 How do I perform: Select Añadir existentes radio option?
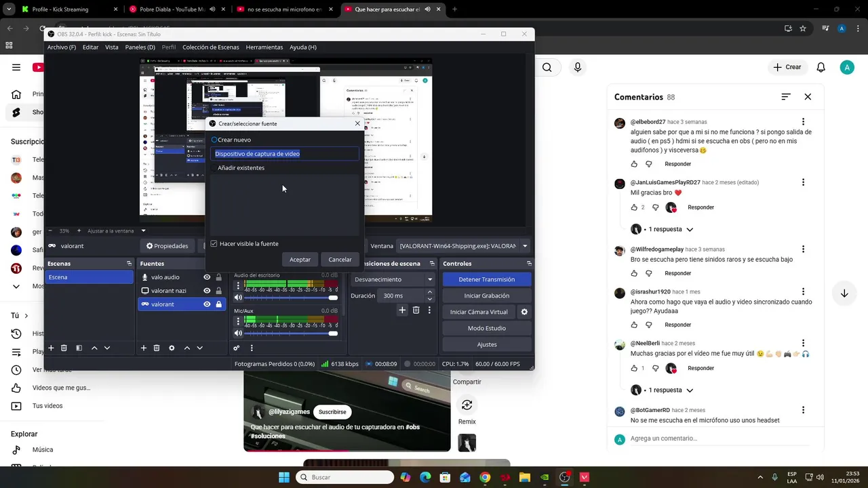214,167
